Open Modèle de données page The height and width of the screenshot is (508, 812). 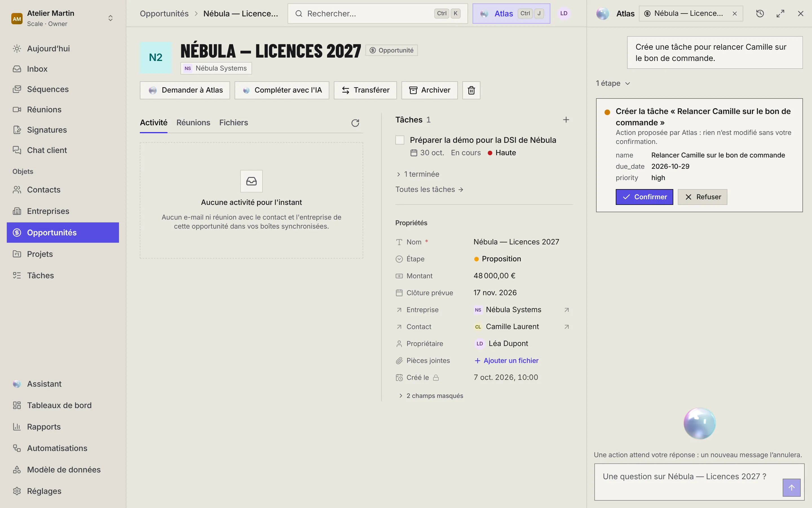[63, 470]
